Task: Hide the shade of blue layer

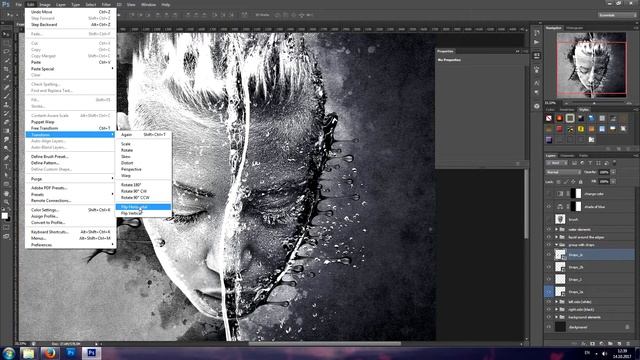Action: point(549,207)
